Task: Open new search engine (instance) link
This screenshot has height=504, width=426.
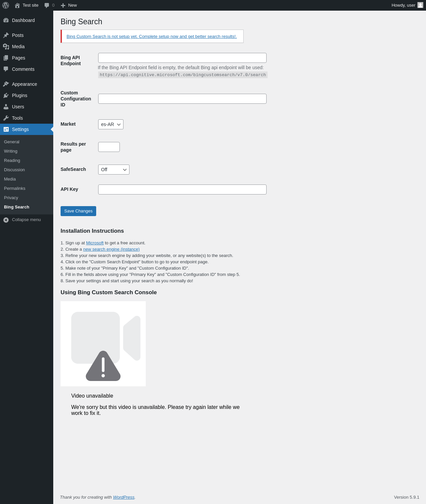Action: 111,249
